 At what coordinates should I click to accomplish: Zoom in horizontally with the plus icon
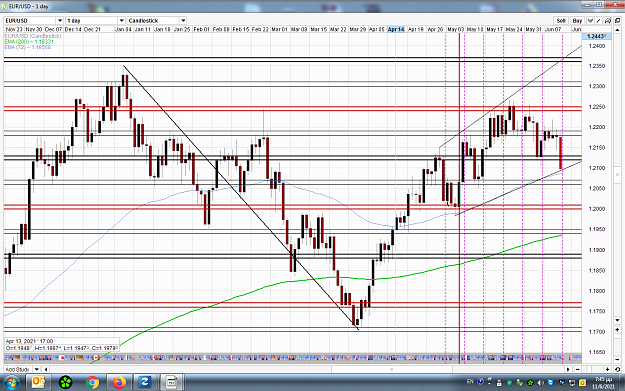607,369
